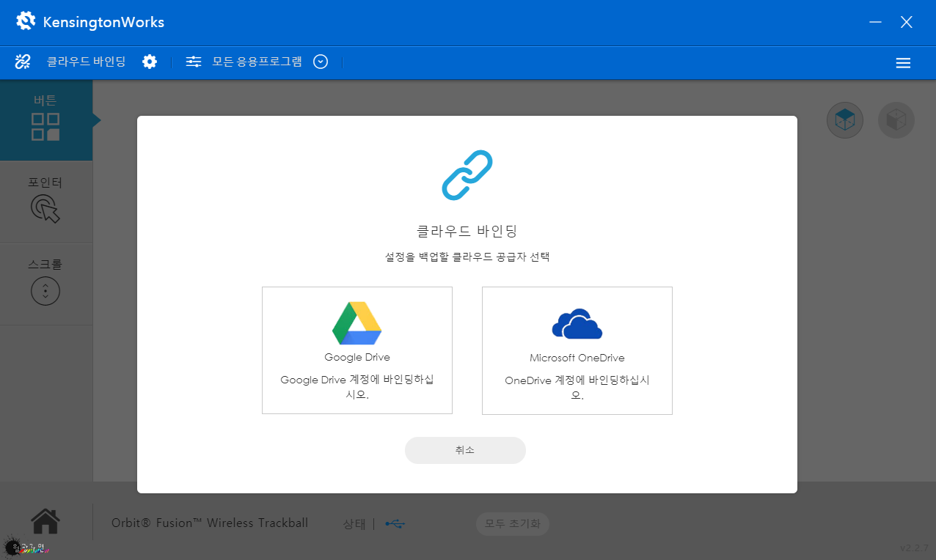The height and width of the screenshot is (560, 936).
Task: Select the 포인터 tab
Action: [46, 202]
